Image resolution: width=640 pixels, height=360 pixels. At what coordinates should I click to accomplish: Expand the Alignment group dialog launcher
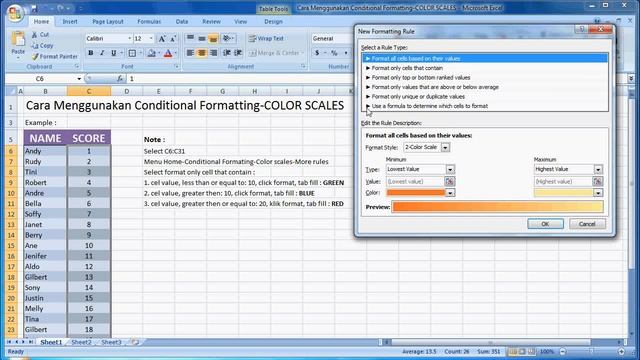point(303,66)
